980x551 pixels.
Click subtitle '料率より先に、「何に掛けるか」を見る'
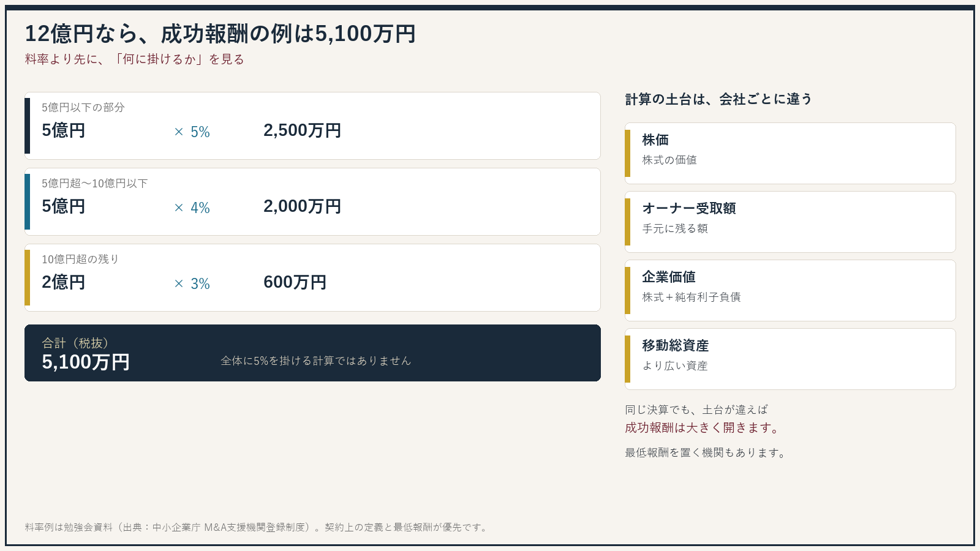(x=135, y=59)
